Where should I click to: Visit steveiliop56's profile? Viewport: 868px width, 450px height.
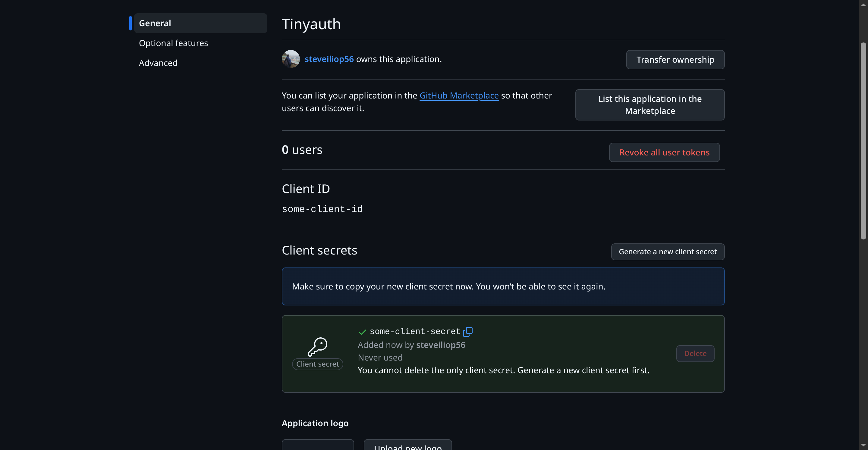329,59
